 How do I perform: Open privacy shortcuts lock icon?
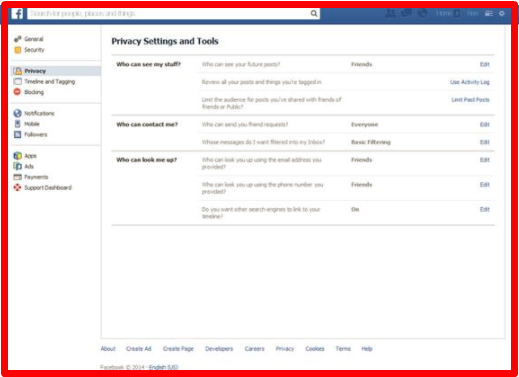489,13
